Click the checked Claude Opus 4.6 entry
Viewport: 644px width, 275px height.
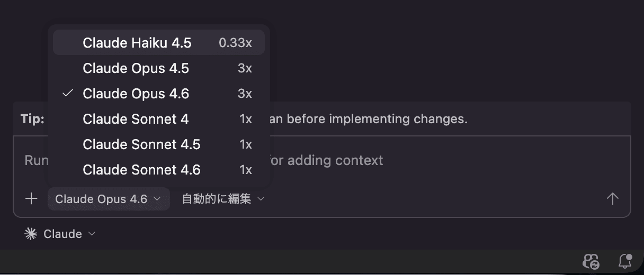click(136, 94)
